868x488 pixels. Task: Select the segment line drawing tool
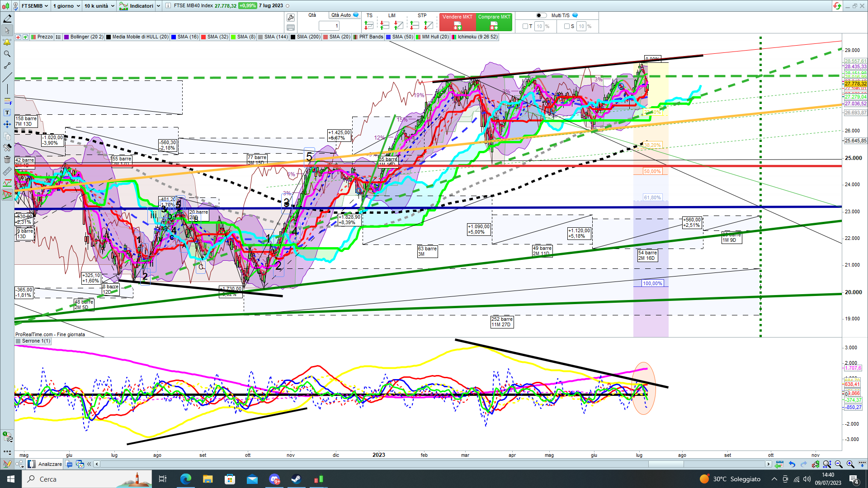pyautogui.click(x=7, y=66)
